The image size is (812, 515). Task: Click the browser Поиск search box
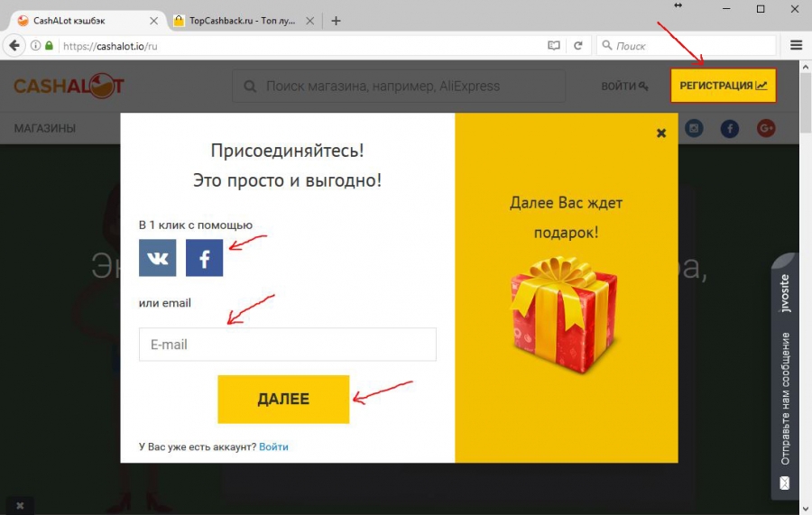coord(687,46)
